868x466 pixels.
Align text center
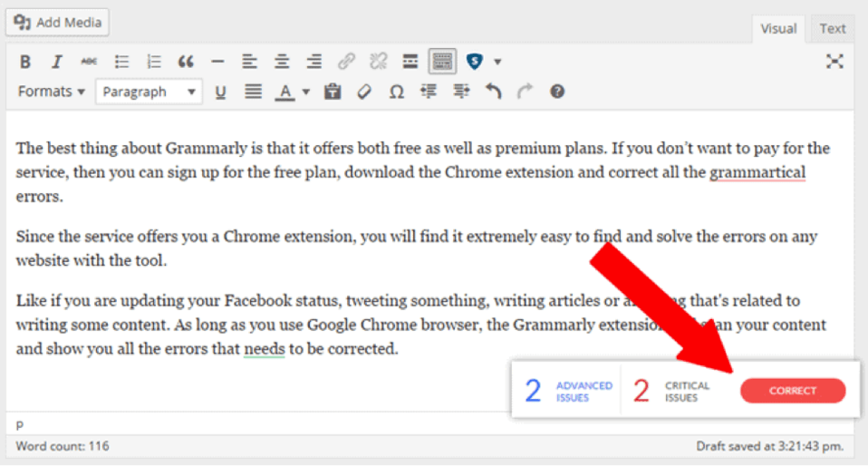[282, 62]
